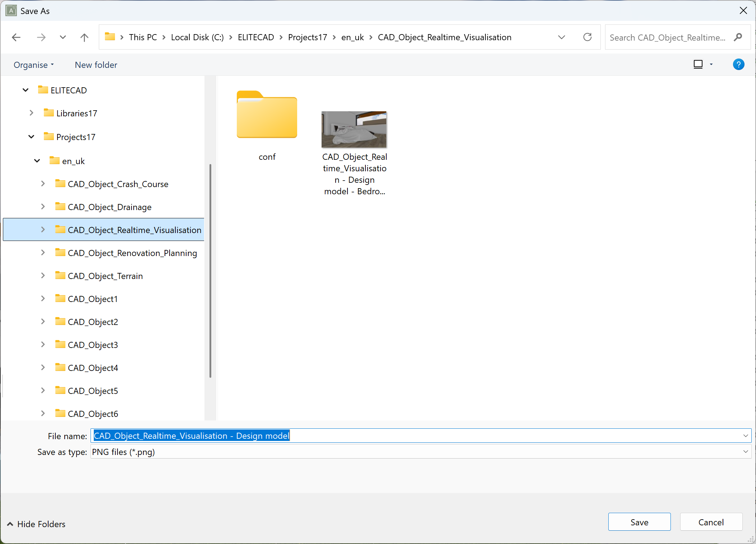Viewport: 756px width, 544px height.
Task: Click the Back navigation arrow
Action: pyautogui.click(x=16, y=37)
